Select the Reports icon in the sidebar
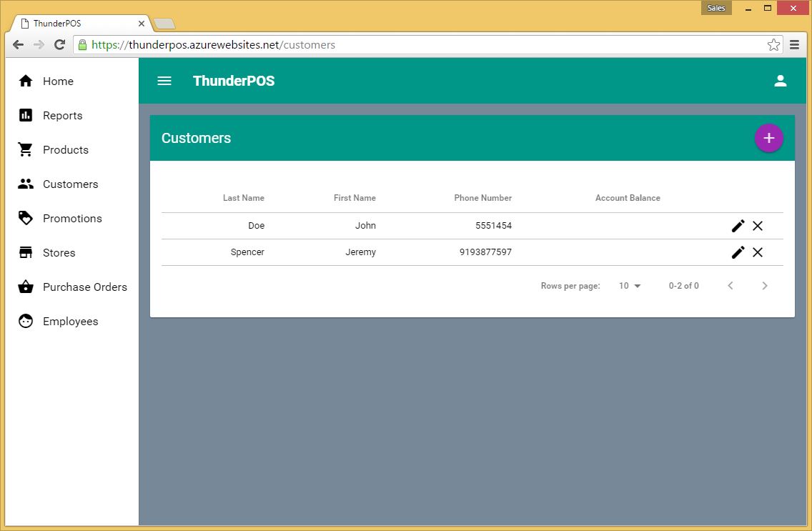Viewport: 812px width, 531px height. [x=25, y=115]
